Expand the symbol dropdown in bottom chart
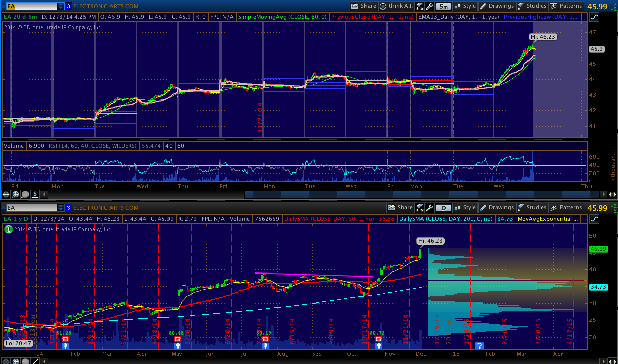Image resolution: width=618 pixels, height=364 pixels. 61,208
